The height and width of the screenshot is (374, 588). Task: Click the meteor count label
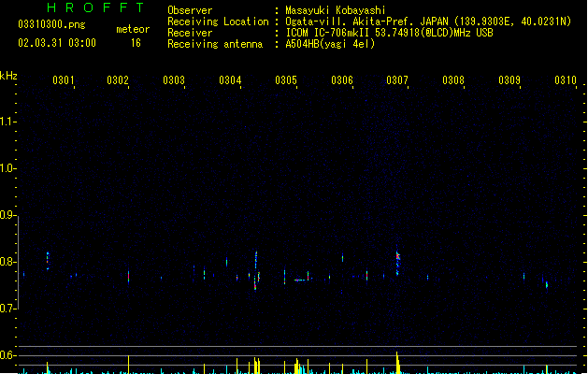pyautogui.click(x=133, y=29)
